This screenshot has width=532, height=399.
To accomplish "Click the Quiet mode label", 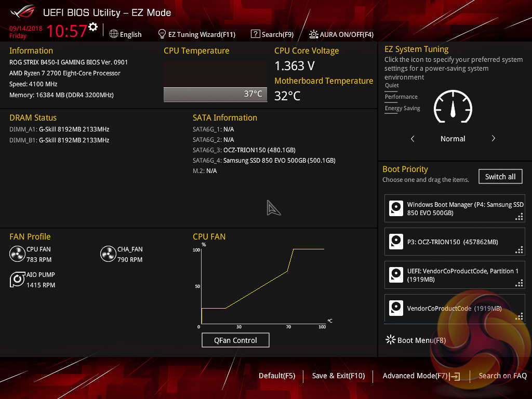I will pyautogui.click(x=392, y=86).
